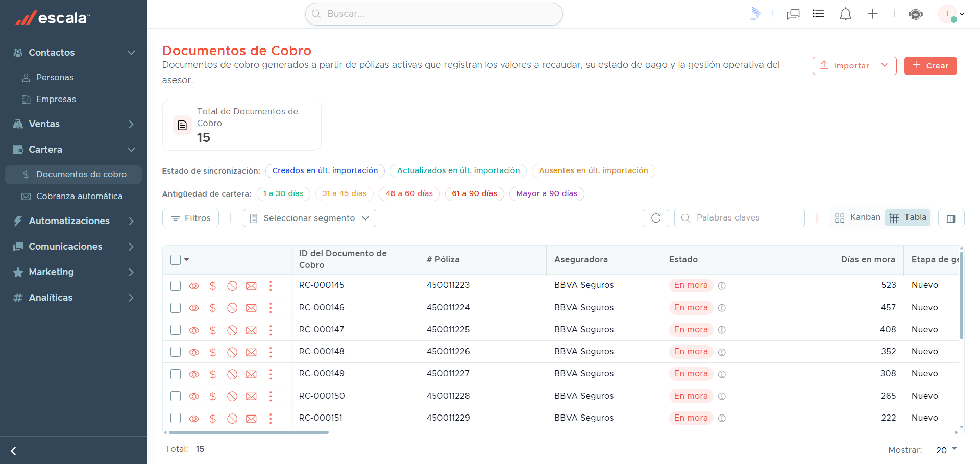This screenshot has width=980, height=464.
Task: Open the support chat bubble icon
Action: [x=916, y=14]
